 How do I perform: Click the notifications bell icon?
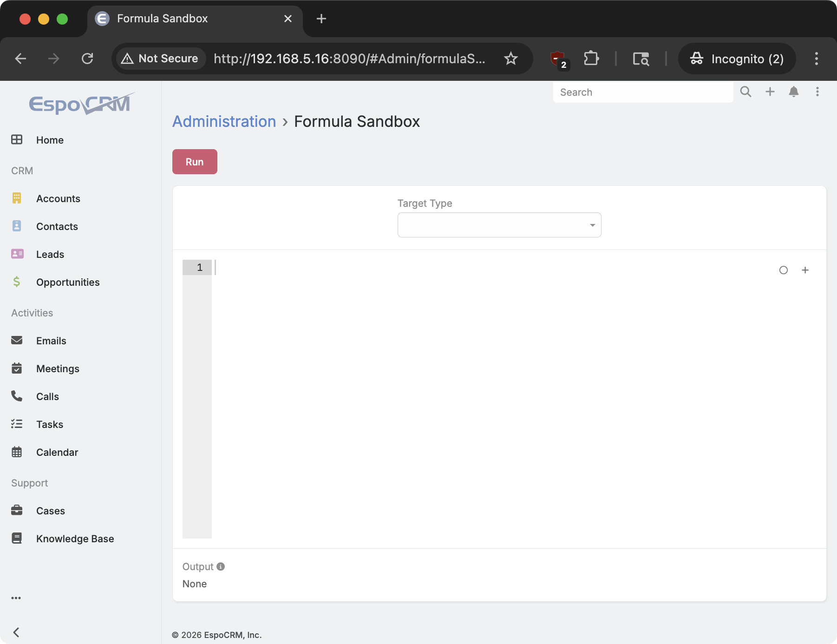coord(794,92)
